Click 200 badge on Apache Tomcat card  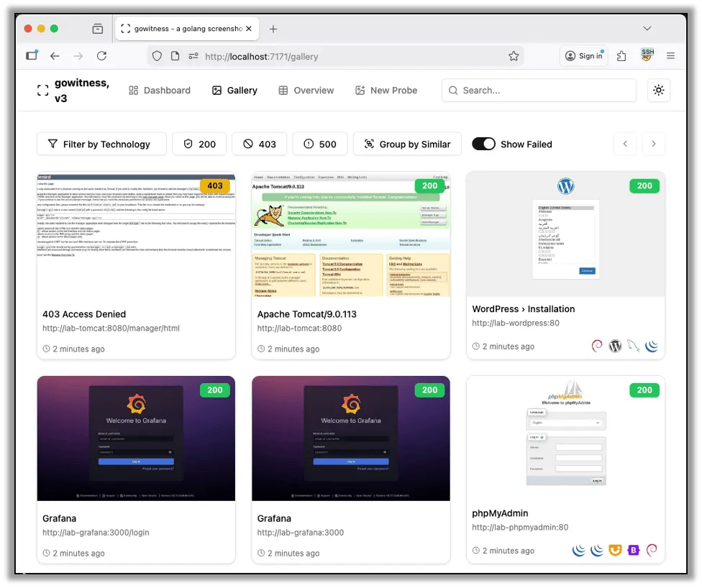point(430,185)
